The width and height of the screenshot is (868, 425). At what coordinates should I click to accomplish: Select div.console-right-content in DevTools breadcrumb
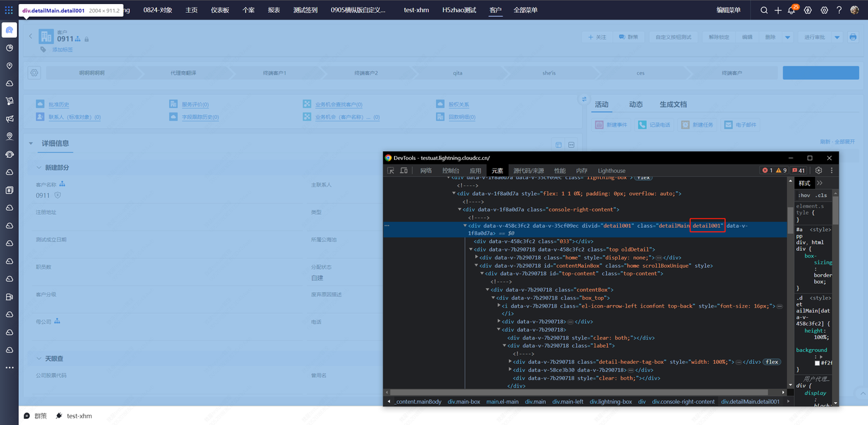pos(684,401)
